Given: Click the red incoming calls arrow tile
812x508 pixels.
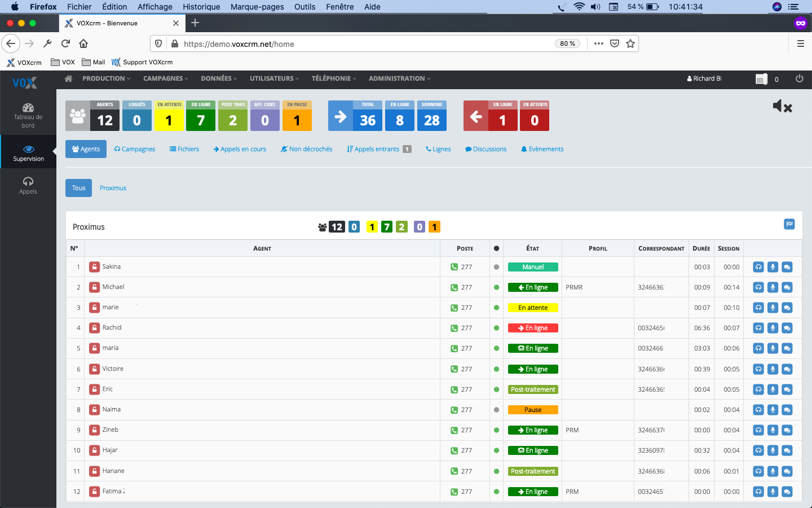Looking at the screenshot, I should coord(475,116).
